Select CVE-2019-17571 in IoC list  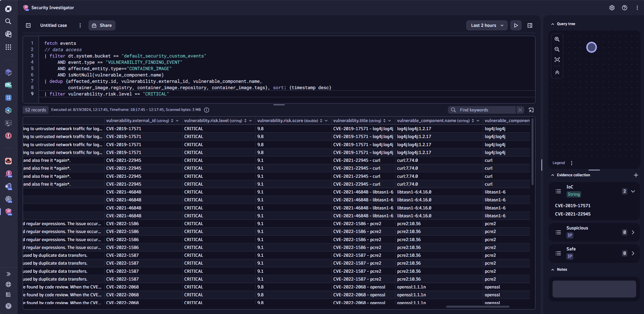[x=573, y=206]
